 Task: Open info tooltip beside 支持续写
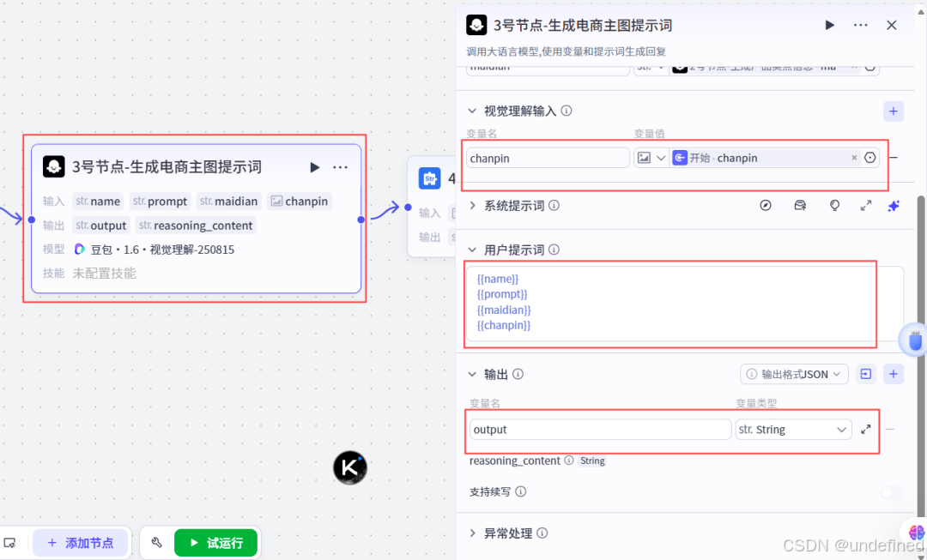pyautogui.click(x=521, y=491)
